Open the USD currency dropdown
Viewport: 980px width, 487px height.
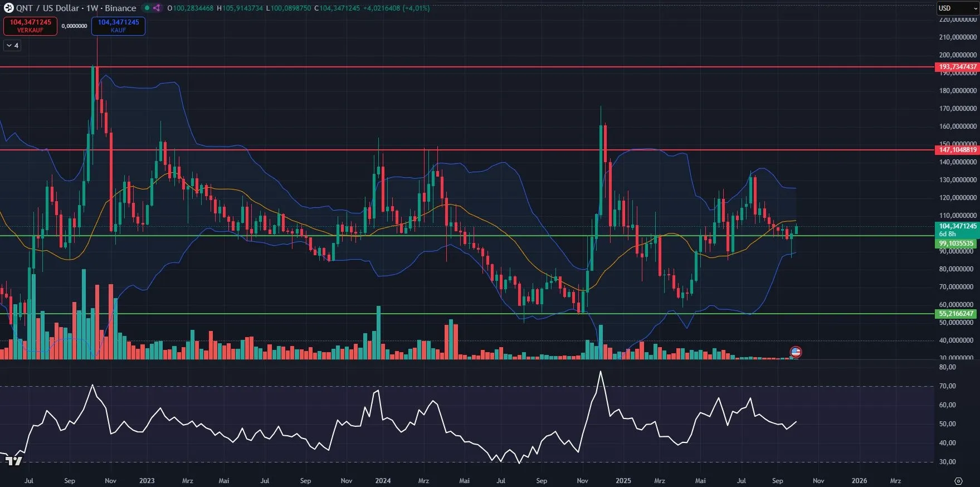[956, 8]
